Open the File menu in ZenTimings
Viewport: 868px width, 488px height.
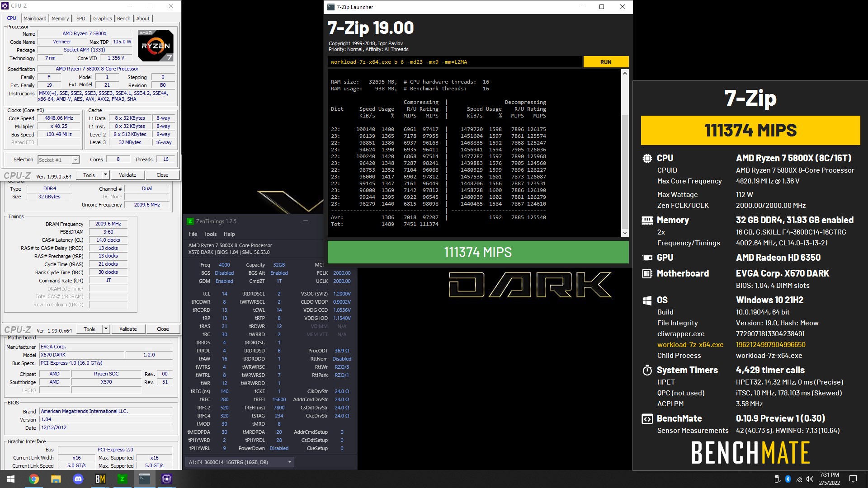193,234
